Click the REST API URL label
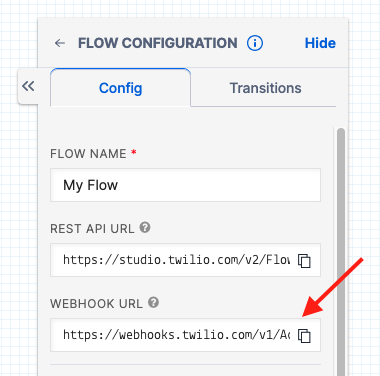 (92, 229)
